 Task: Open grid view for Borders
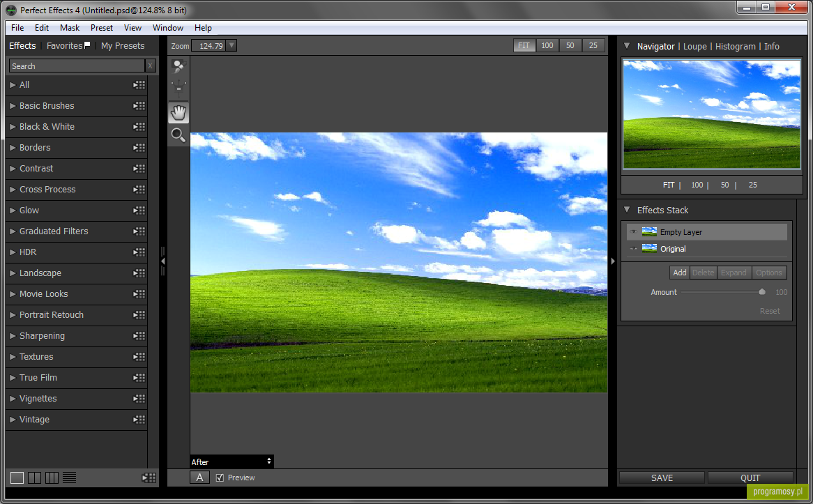point(139,148)
